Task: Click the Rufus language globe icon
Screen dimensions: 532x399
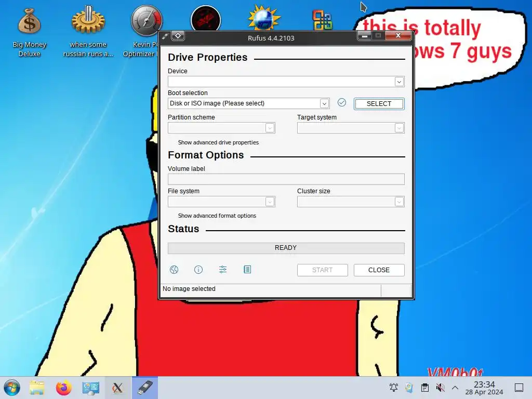Action: point(174,270)
